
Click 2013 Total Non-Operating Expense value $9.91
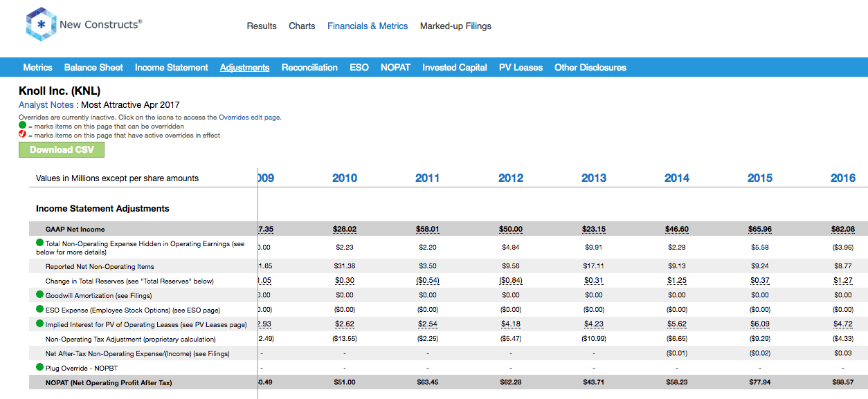(x=594, y=247)
